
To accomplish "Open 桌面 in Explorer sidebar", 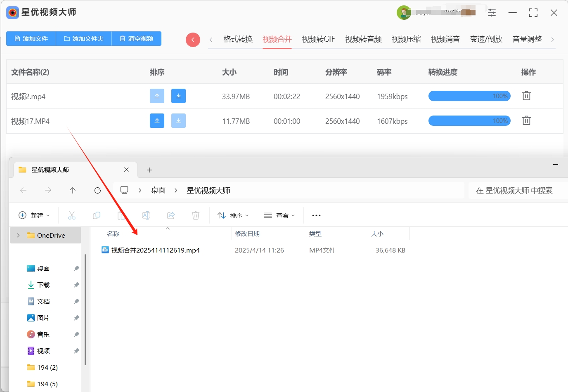I will [43, 268].
